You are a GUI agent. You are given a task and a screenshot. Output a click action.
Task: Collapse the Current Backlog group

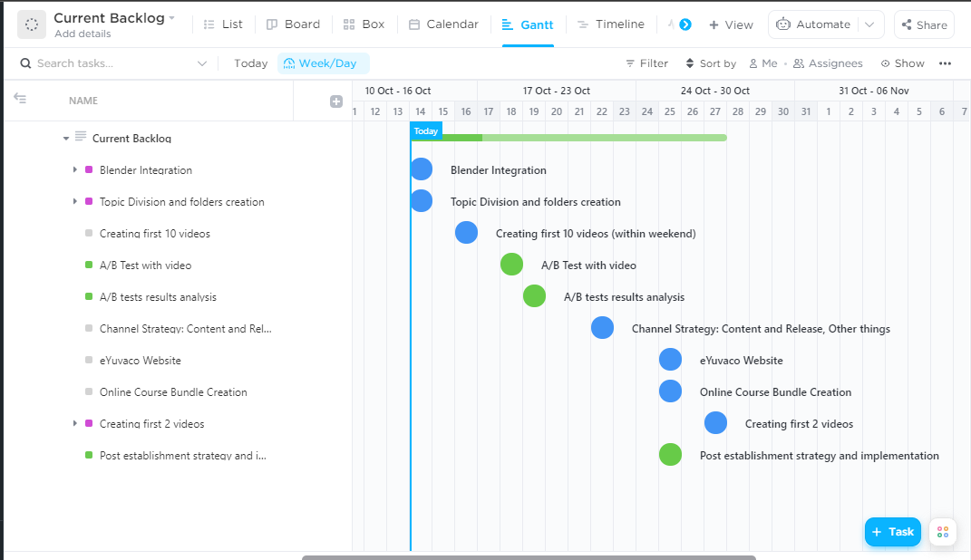[x=66, y=139]
